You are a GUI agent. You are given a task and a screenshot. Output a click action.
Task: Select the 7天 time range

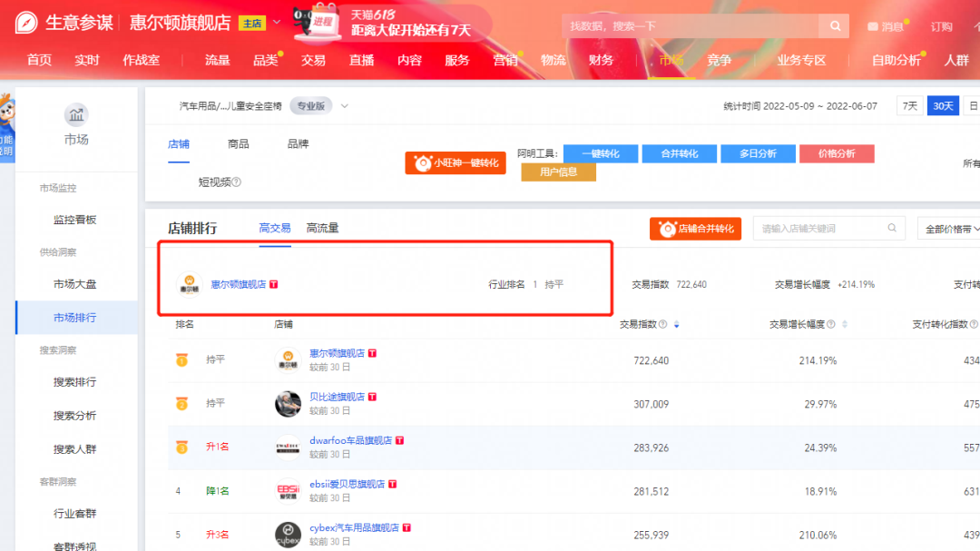click(910, 106)
